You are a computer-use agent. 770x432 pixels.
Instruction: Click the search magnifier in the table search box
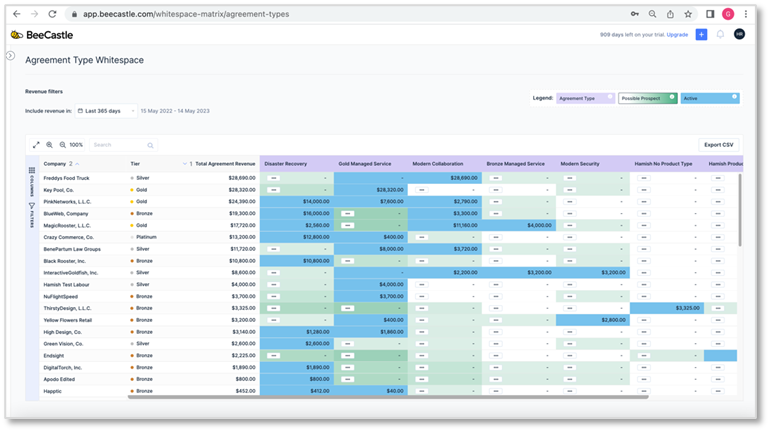[x=150, y=145]
